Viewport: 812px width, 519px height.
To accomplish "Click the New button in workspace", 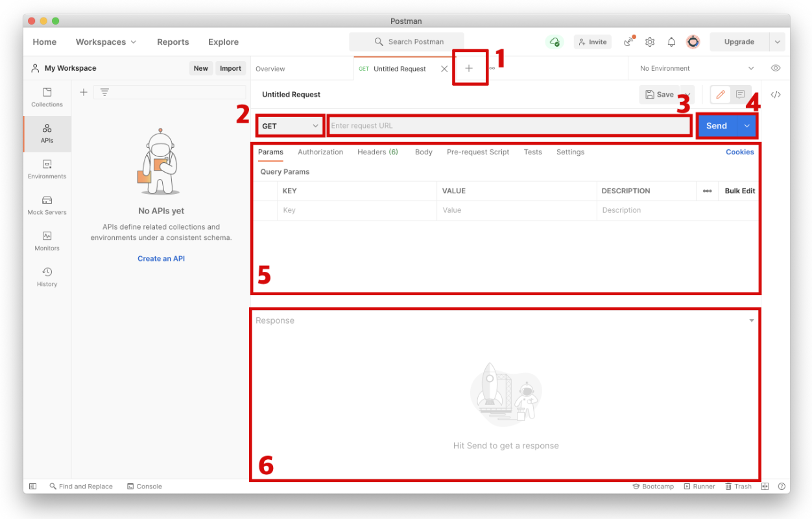I will (201, 68).
